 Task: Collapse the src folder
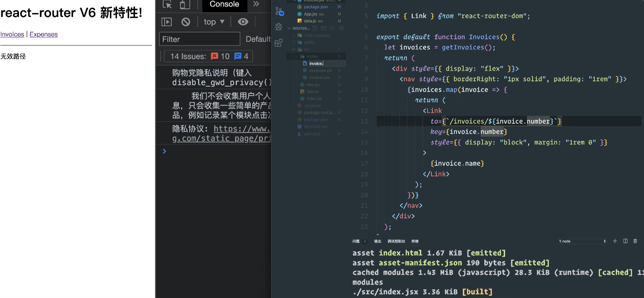coord(306,49)
